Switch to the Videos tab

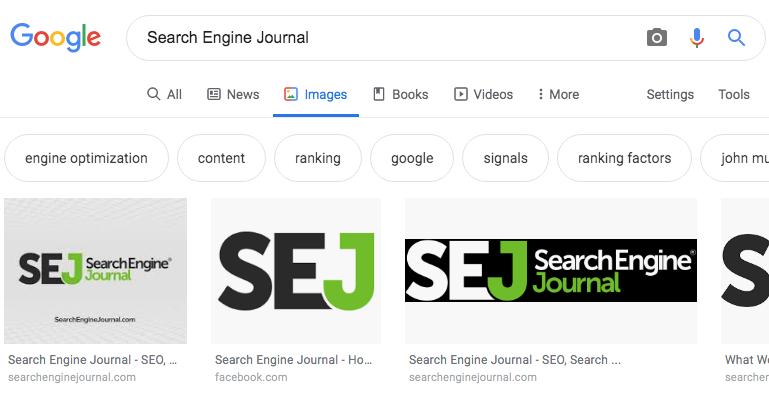[x=483, y=94]
